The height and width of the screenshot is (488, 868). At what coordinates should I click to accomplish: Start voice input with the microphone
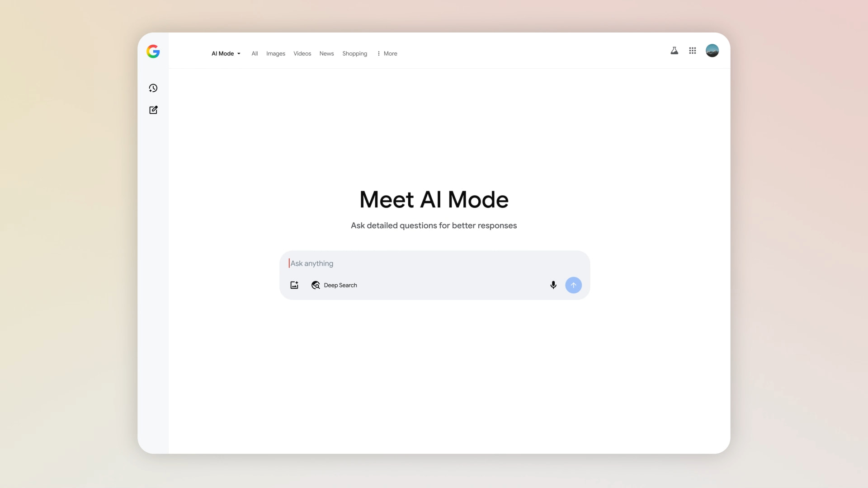pyautogui.click(x=553, y=285)
